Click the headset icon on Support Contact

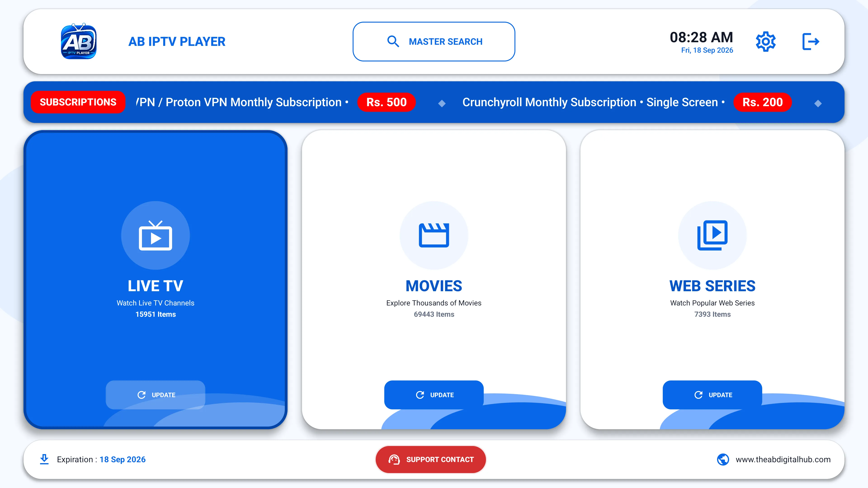[394, 459]
